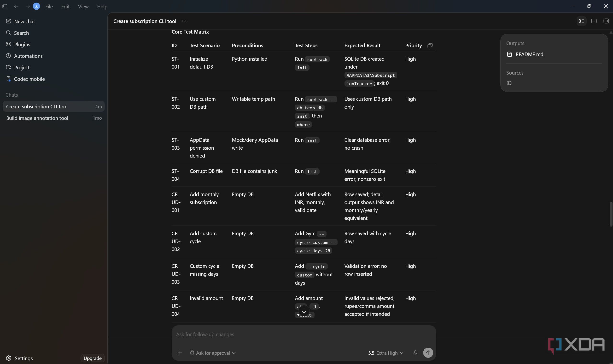613x364 pixels.
Task: Open Codex mobile in the sidebar
Action: tap(53, 79)
